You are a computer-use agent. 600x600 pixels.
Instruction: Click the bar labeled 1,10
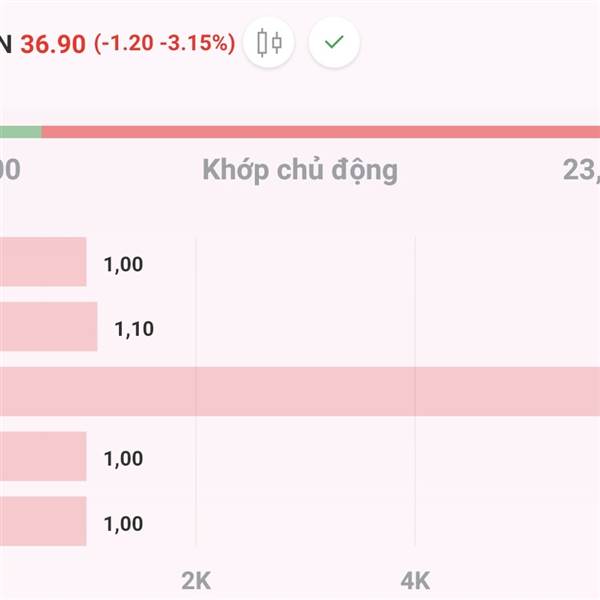tap(49, 326)
